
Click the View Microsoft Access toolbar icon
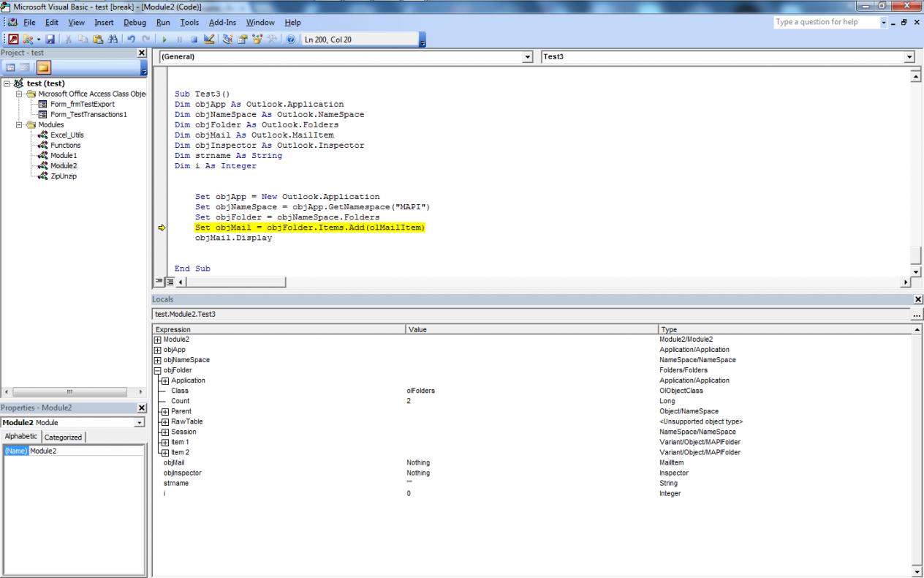[x=13, y=40]
